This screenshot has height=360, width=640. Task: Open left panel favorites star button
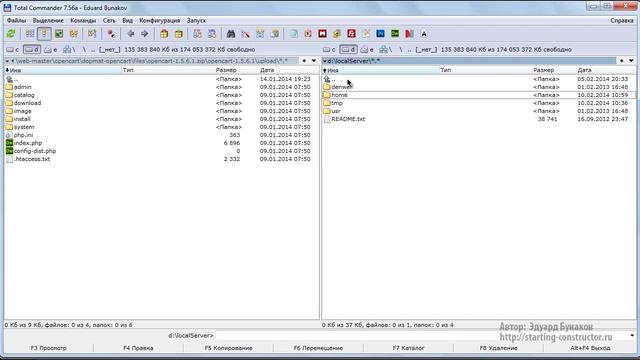304,61
